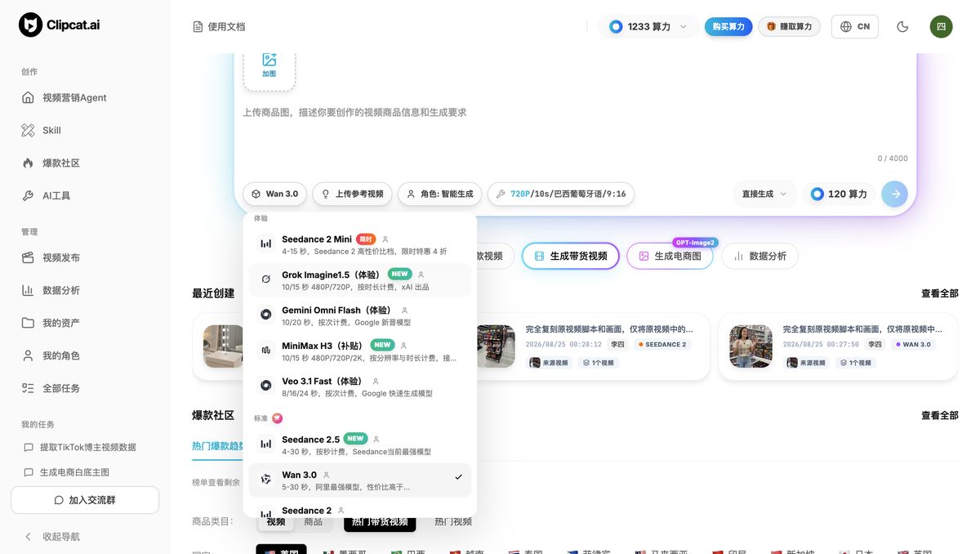The image size is (980, 554).
Task: Click the first card's vanity mirror thumbnail
Action: click(x=222, y=346)
